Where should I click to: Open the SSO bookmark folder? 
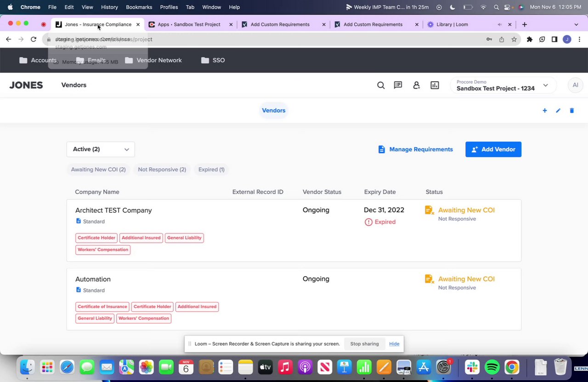pos(213,60)
